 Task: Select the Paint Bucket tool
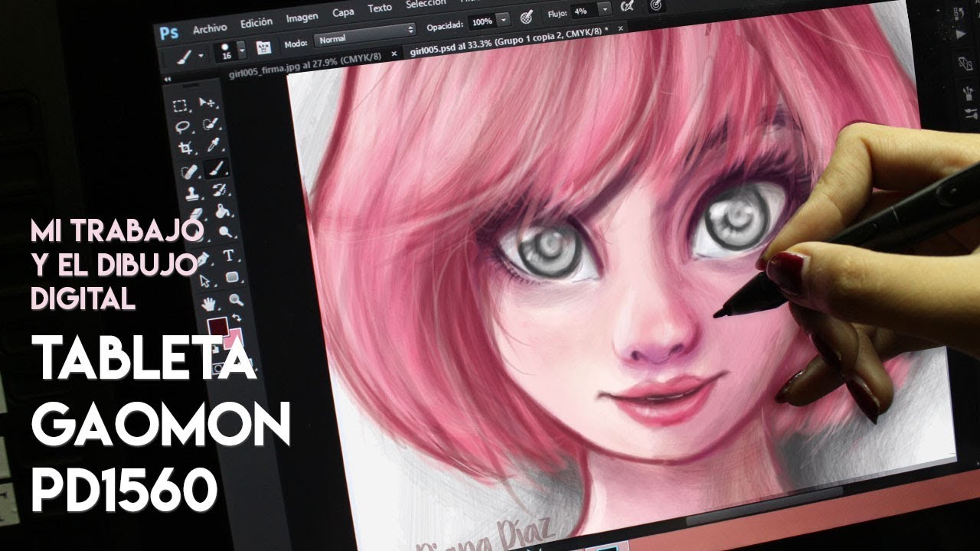223,210
